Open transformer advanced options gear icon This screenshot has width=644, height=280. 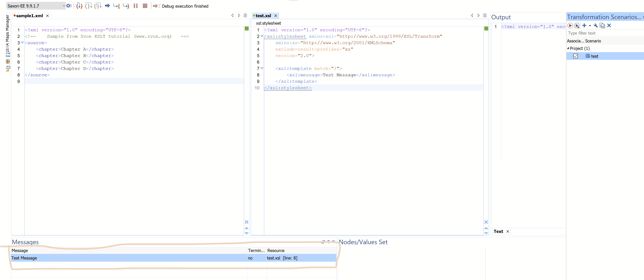click(x=69, y=6)
